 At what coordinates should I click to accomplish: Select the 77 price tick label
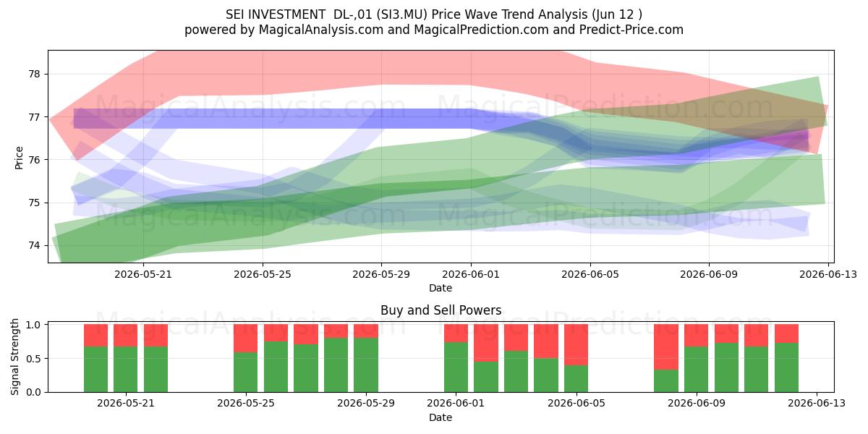35,116
